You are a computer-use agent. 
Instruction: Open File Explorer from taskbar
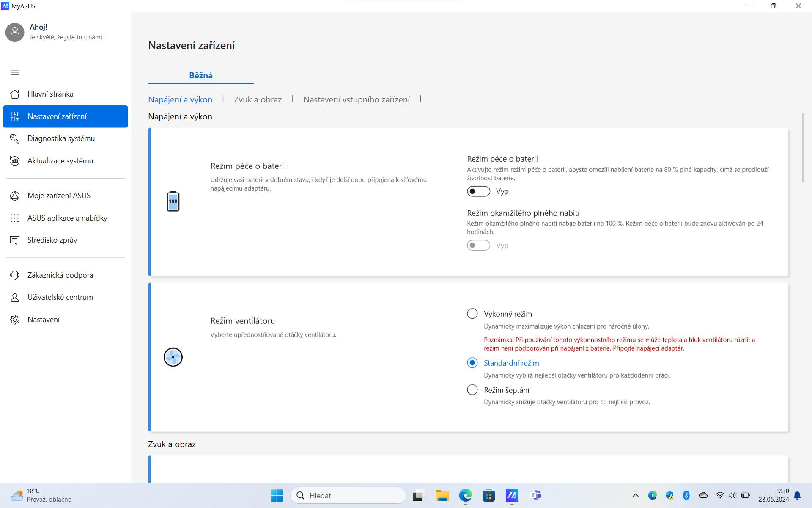coord(442,495)
